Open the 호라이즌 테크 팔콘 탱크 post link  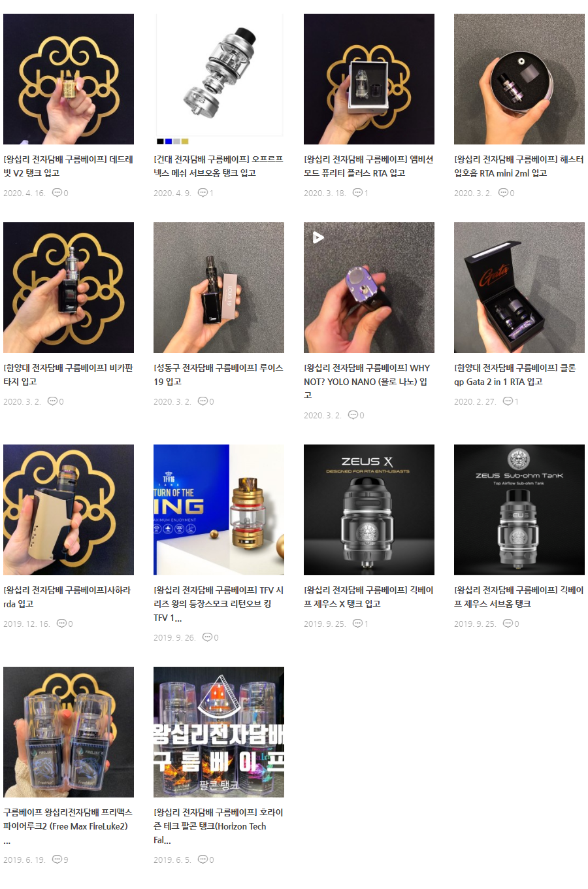click(218, 826)
